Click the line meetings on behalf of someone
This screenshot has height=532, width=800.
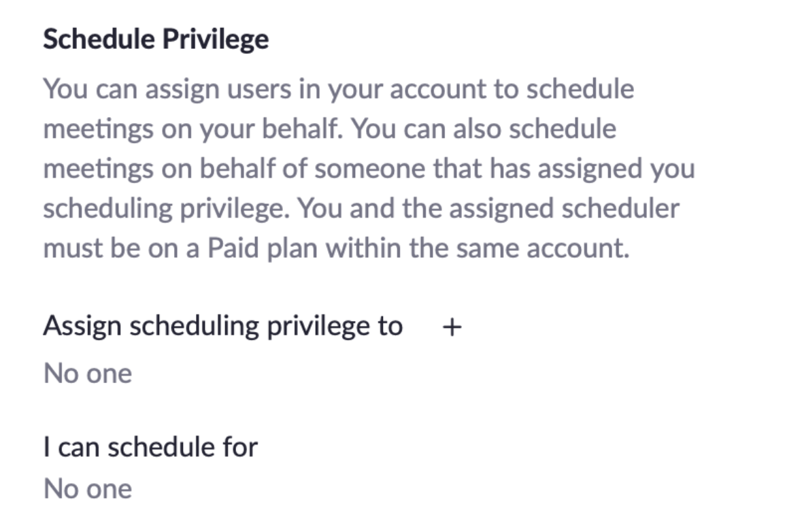(369, 169)
